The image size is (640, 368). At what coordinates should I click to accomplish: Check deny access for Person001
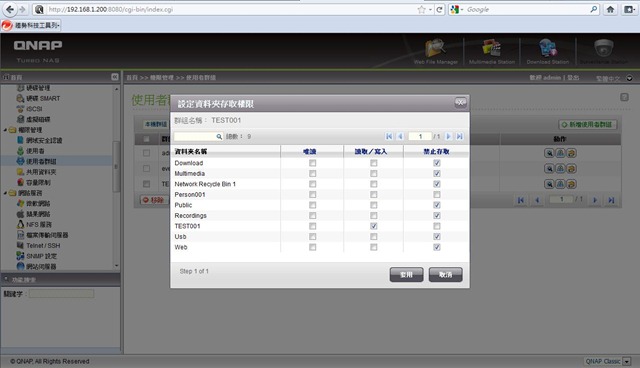point(437,195)
